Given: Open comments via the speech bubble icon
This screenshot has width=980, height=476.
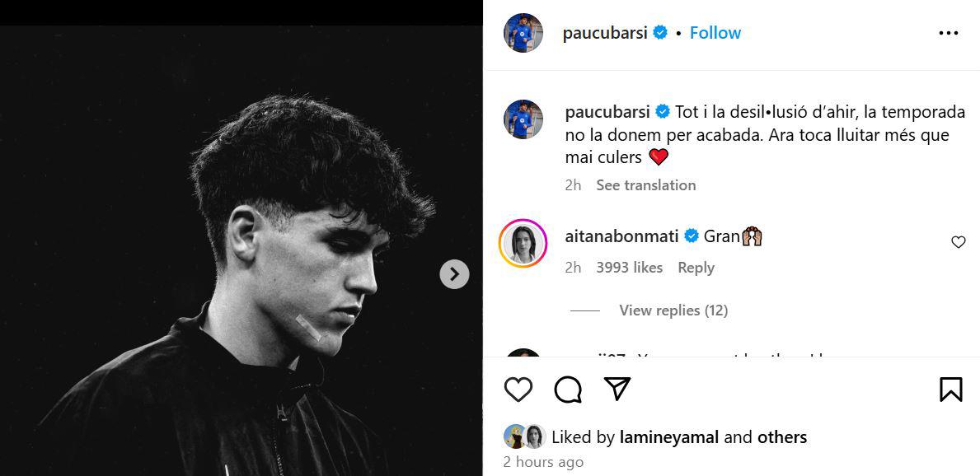Looking at the screenshot, I should click(x=568, y=390).
